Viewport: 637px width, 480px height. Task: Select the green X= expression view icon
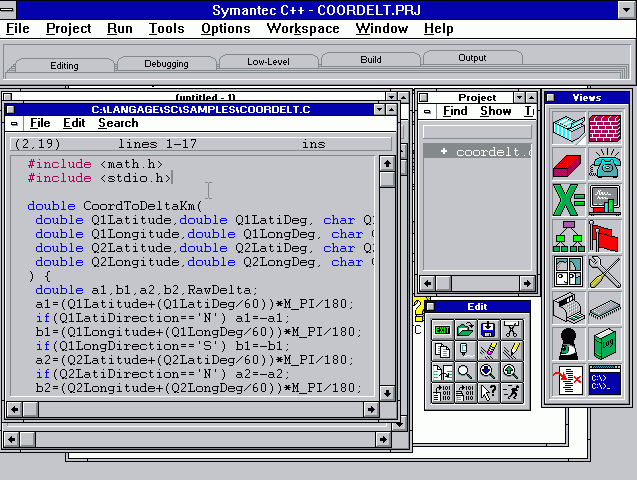point(568,198)
